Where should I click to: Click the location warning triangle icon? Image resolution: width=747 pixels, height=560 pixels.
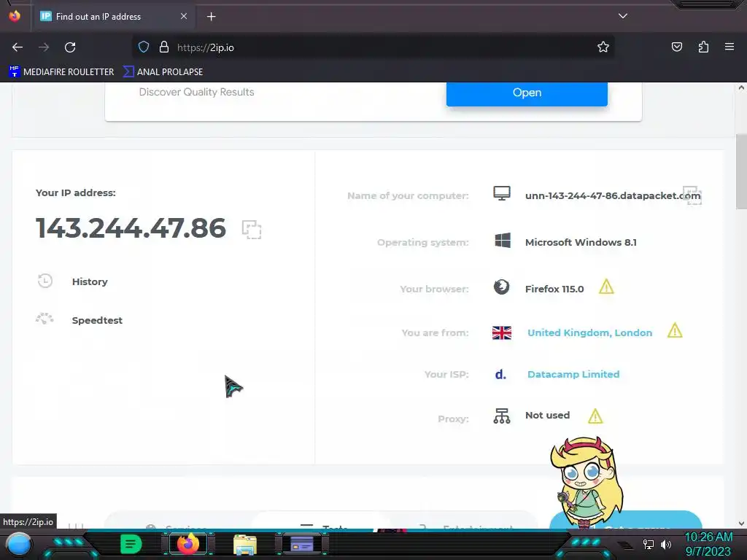pos(675,330)
